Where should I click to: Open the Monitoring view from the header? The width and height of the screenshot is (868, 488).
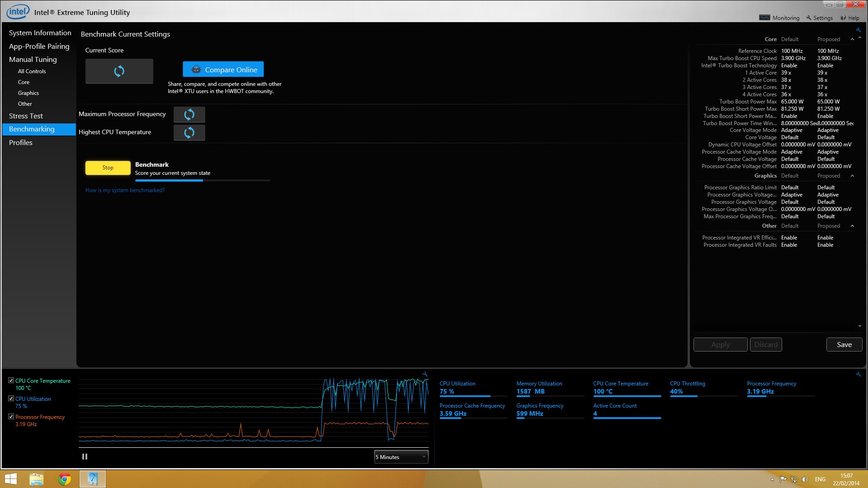[779, 18]
